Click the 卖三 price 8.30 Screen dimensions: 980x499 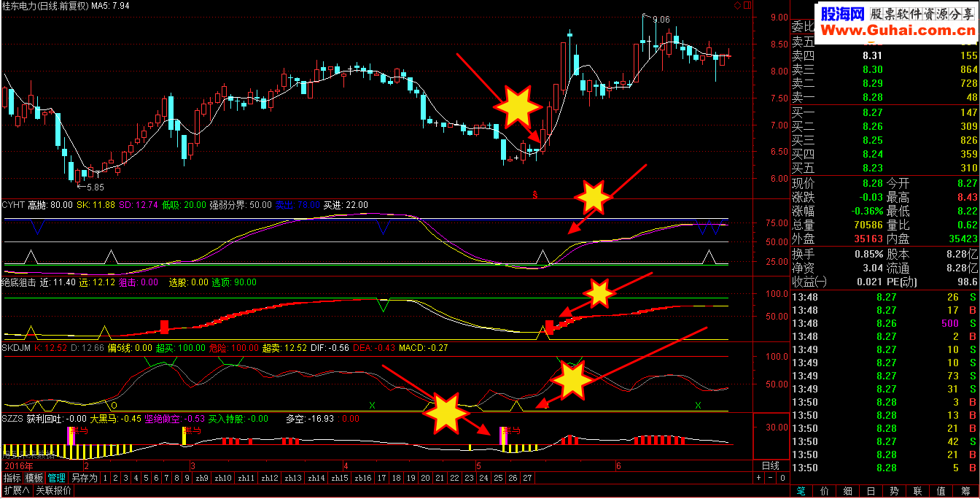tap(873, 69)
